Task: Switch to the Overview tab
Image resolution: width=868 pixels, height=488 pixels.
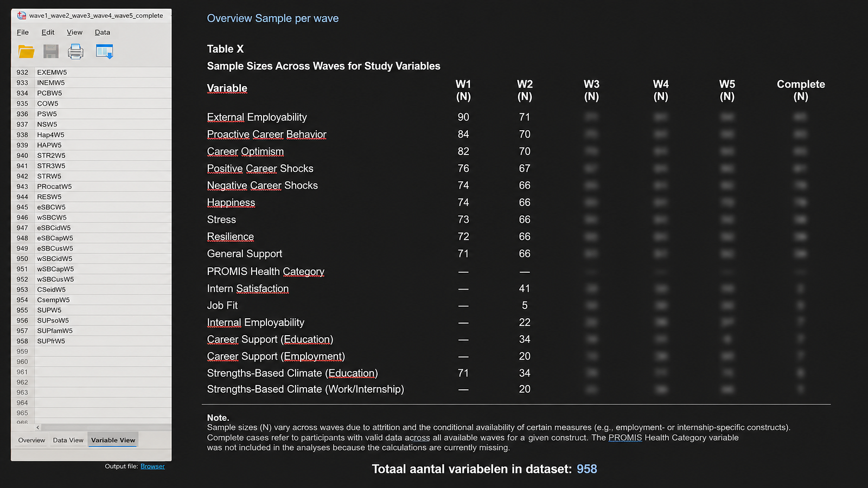Action: click(x=31, y=440)
